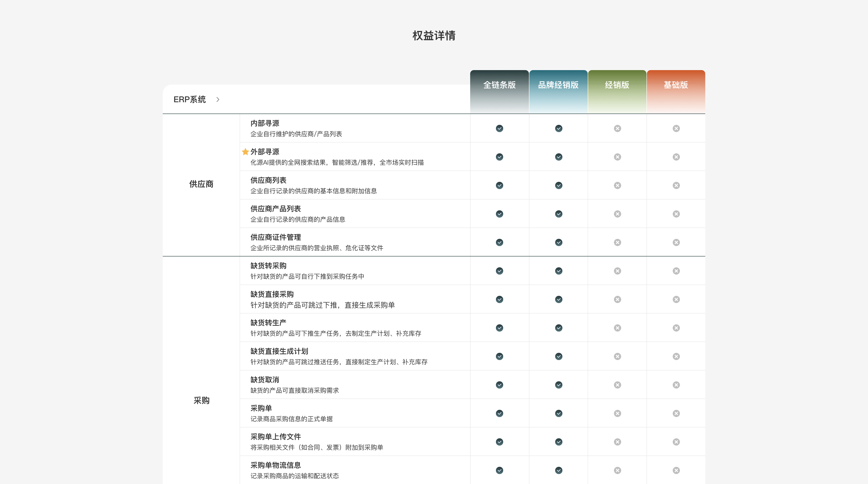Screen dimensions: 868x484
Task: Expand the ERP系统 chevron arrow
Action: (218, 100)
